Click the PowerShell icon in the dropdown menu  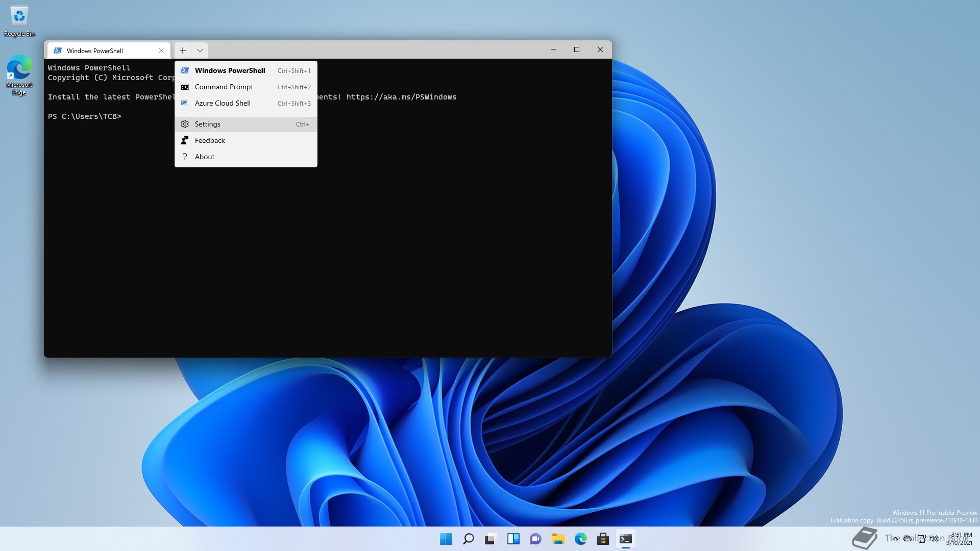[x=185, y=70]
